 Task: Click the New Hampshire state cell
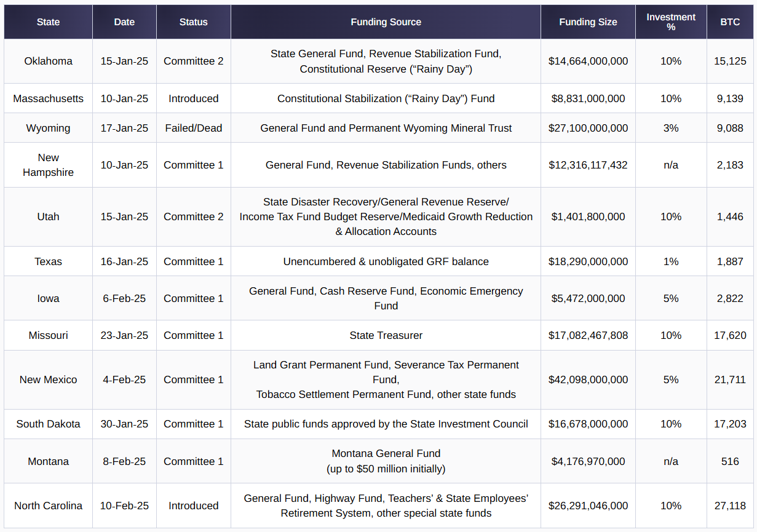coord(48,165)
